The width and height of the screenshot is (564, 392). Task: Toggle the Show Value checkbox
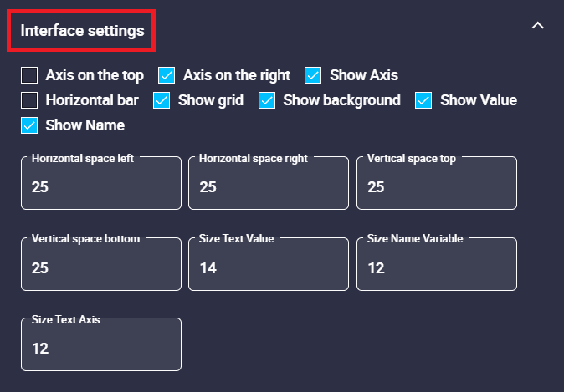point(424,100)
